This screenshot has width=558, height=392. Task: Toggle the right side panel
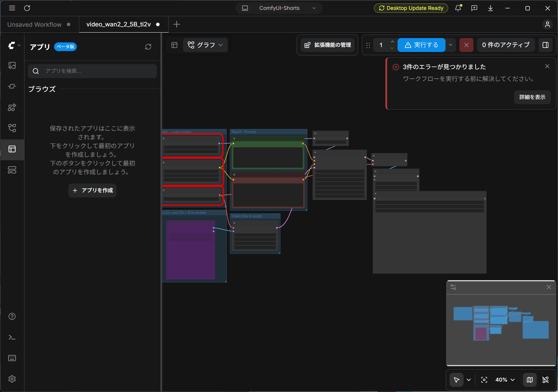pyautogui.click(x=546, y=45)
